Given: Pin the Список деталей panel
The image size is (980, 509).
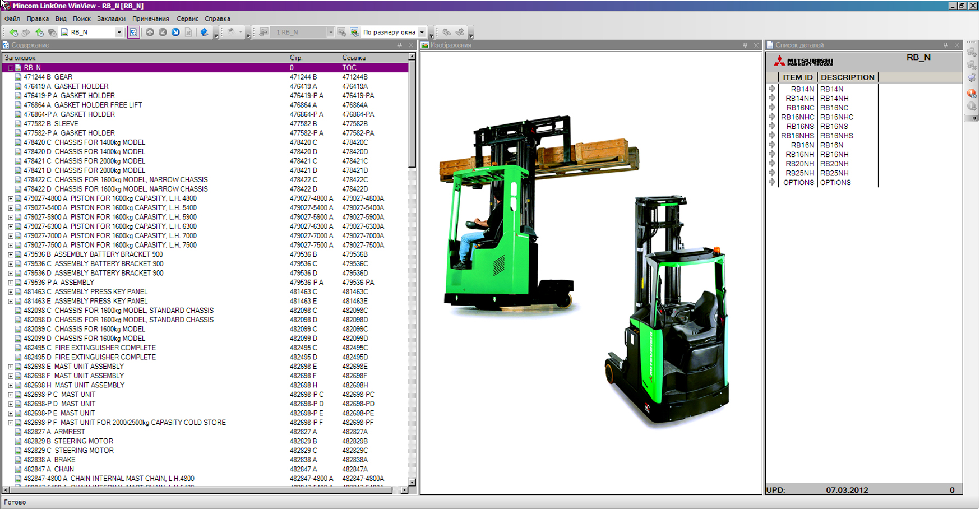Looking at the screenshot, I should [946, 45].
